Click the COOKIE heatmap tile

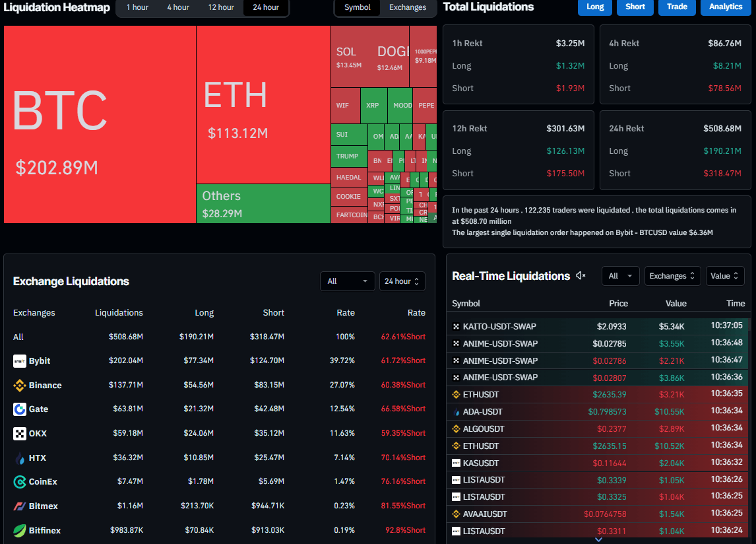pyautogui.click(x=349, y=197)
